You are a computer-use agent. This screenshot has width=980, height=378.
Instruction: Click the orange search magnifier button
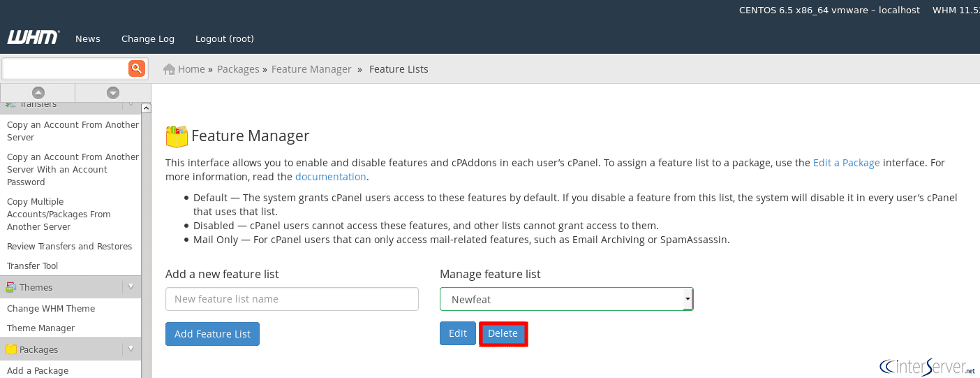point(136,68)
